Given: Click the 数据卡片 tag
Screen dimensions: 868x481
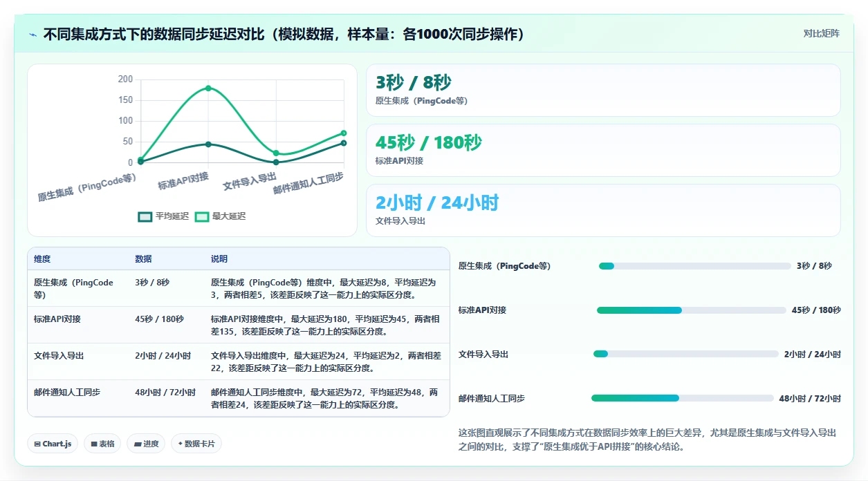Looking at the screenshot, I should click(x=196, y=444).
